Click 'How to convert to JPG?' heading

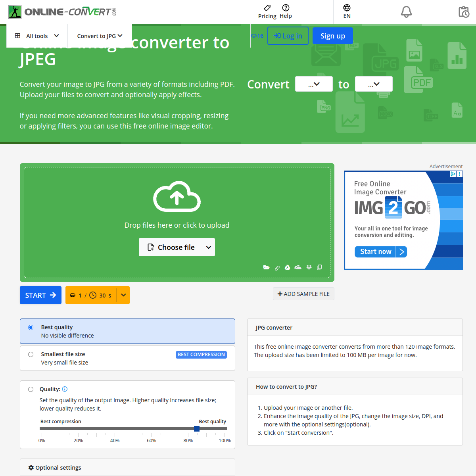pyautogui.click(x=286, y=387)
